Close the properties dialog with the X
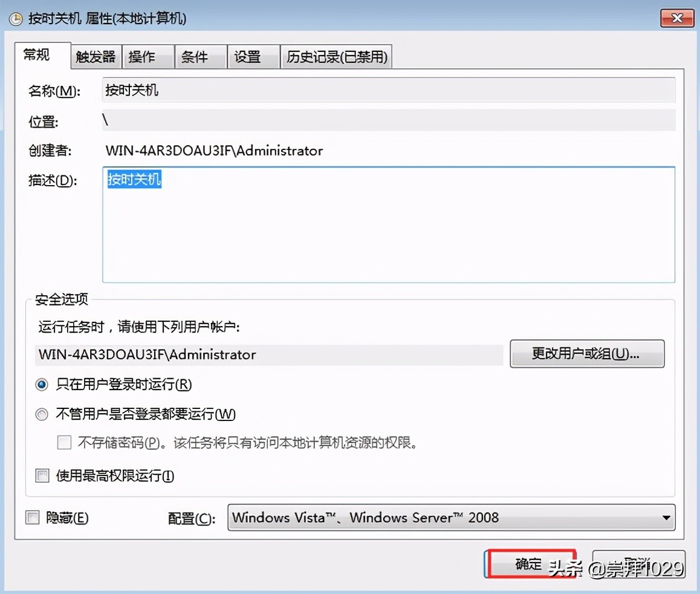This screenshot has width=700, height=594. [676, 18]
